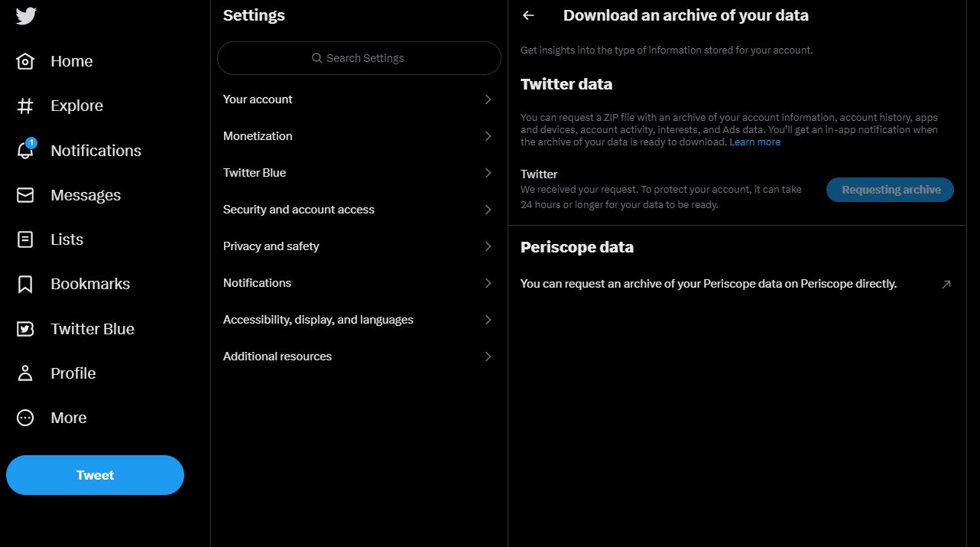The width and height of the screenshot is (980, 547).
Task: Select the Home icon
Action: coord(25,61)
